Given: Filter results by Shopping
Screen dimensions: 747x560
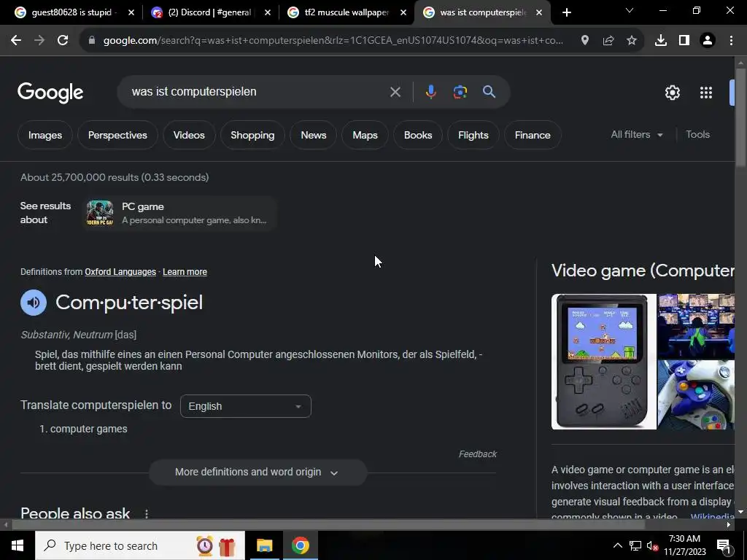Looking at the screenshot, I should pyautogui.click(x=252, y=135).
